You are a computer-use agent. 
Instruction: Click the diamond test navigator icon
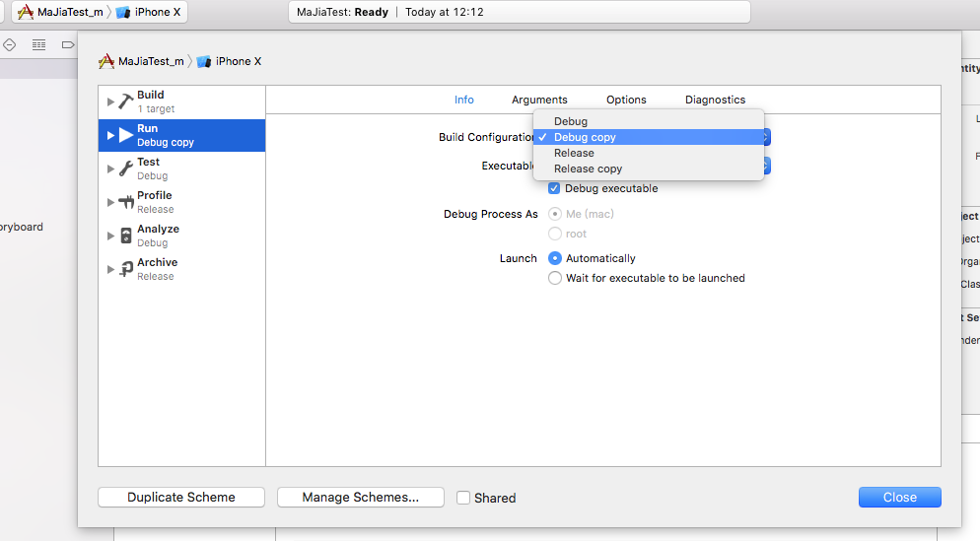pos(10,44)
